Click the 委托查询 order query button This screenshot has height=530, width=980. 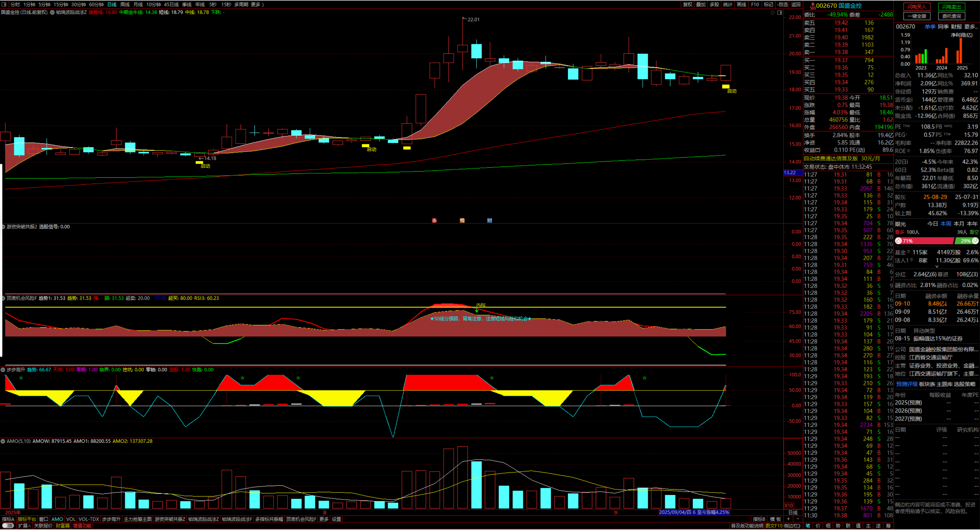pyautogui.click(x=951, y=16)
